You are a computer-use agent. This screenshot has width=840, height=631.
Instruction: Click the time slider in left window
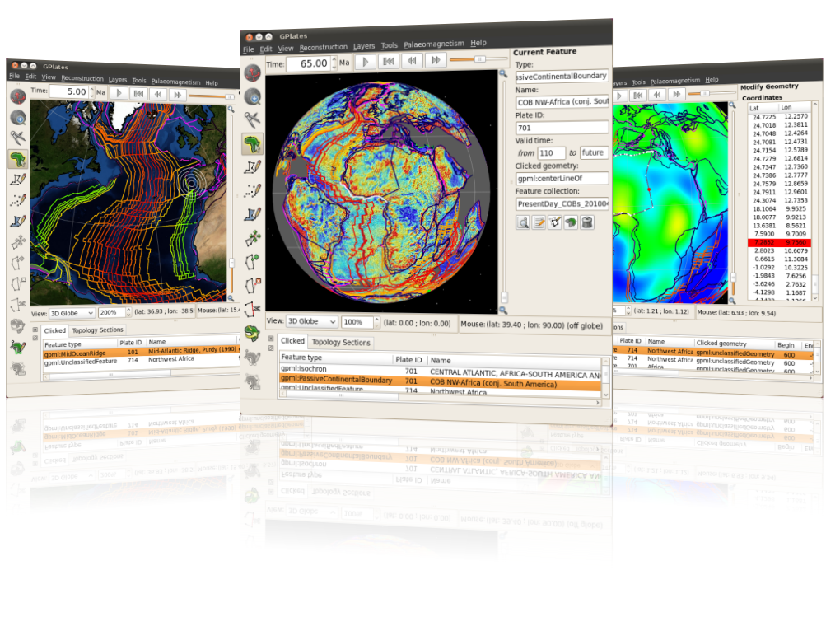tap(211, 96)
